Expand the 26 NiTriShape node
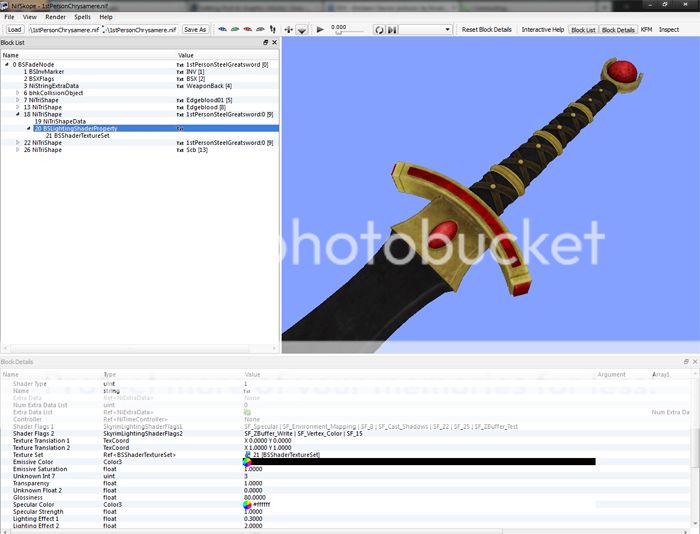 pyautogui.click(x=18, y=150)
